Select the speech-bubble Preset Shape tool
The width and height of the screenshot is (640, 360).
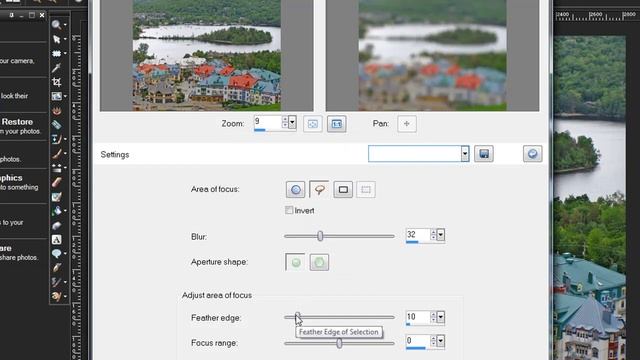pos(56,253)
